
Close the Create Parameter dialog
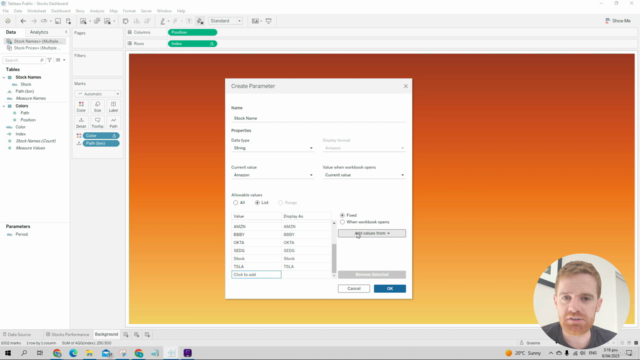pos(406,86)
